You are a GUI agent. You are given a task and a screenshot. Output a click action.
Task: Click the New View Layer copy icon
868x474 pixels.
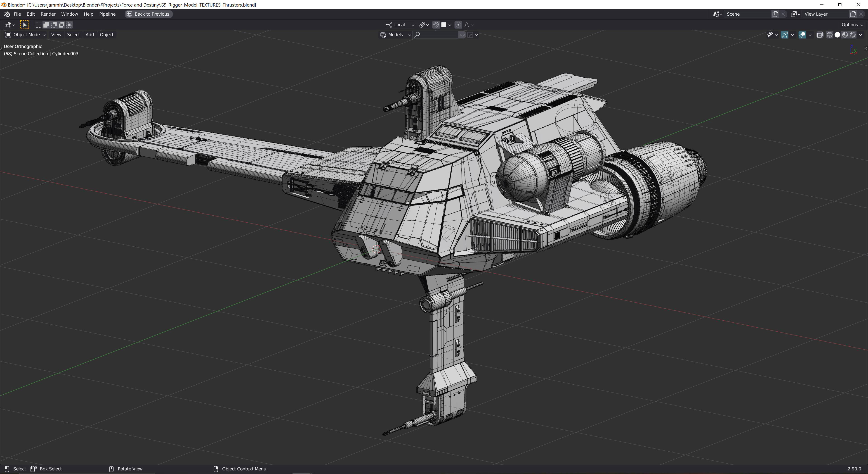853,14
